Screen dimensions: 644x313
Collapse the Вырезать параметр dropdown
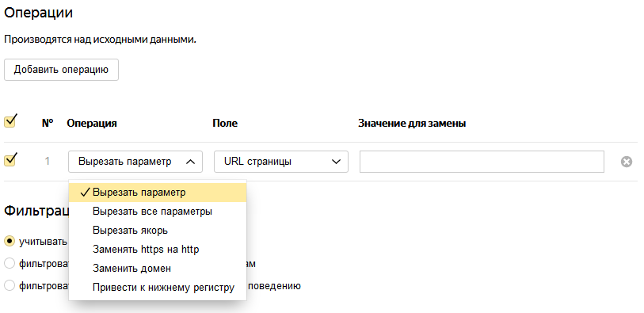point(135,162)
